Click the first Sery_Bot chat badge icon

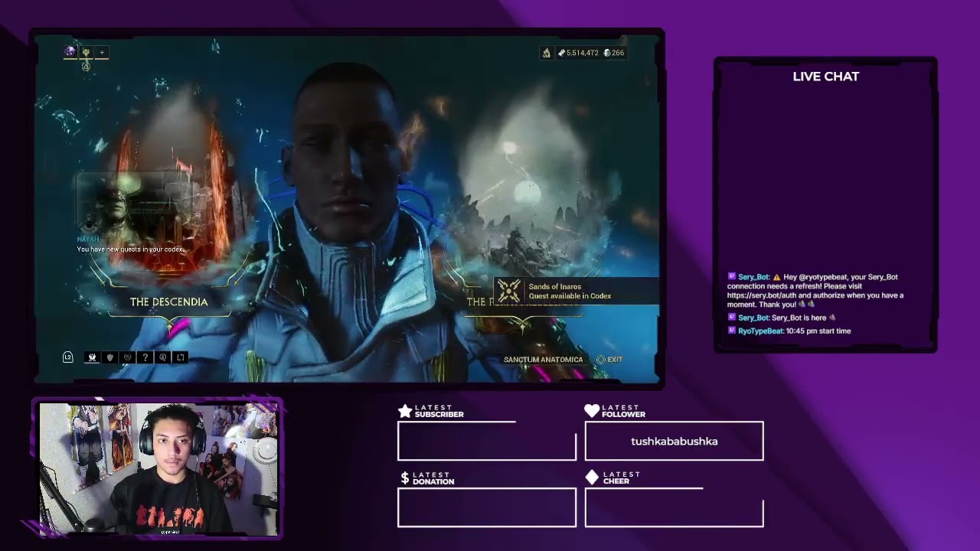tap(732, 277)
